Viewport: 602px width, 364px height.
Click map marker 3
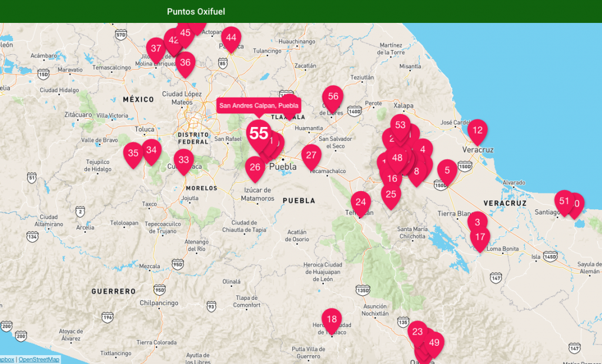coord(477,223)
